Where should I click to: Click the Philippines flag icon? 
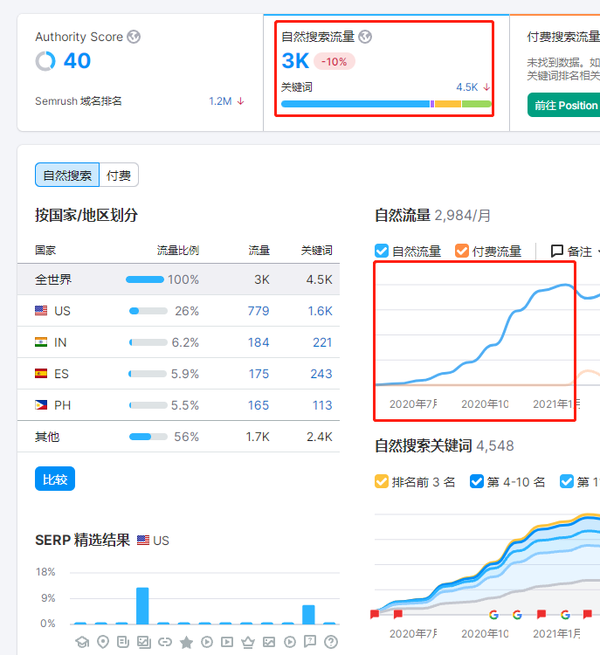(41, 405)
